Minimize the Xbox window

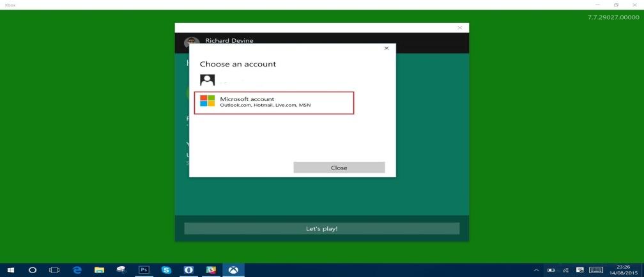597,5
